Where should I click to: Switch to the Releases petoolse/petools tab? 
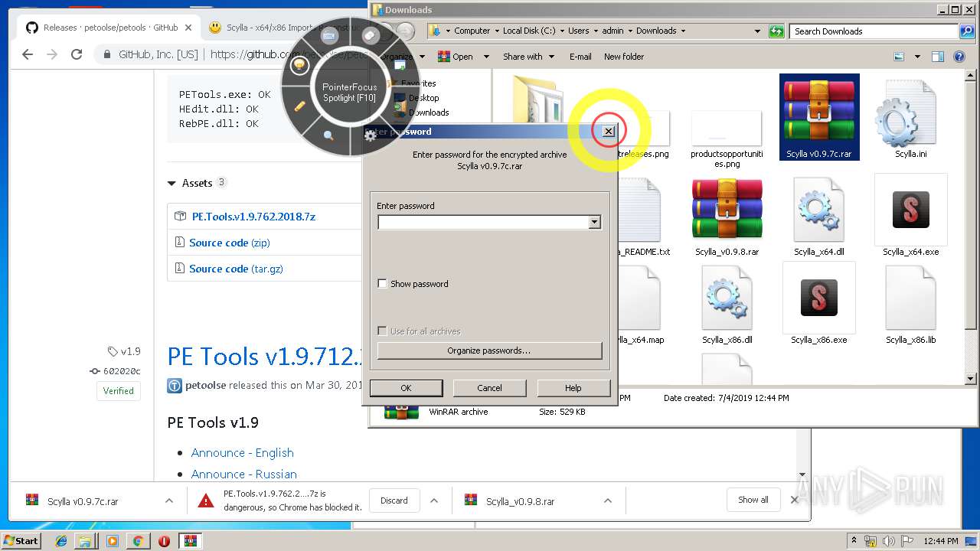pyautogui.click(x=109, y=28)
